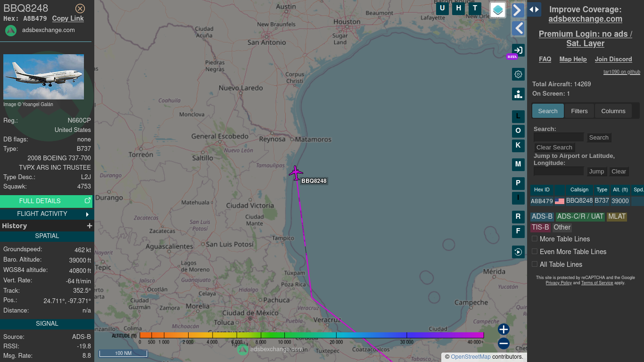This screenshot has width=644, height=362.
Task: Enable All Table Lines checkbox
Action: (535, 264)
